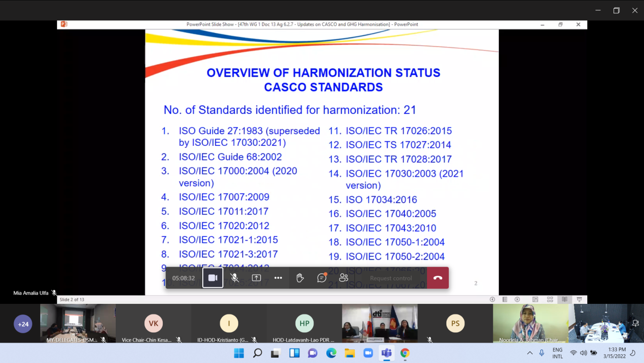Hang up with the red Leave button
Screen dimensions: 644x363
point(438,278)
